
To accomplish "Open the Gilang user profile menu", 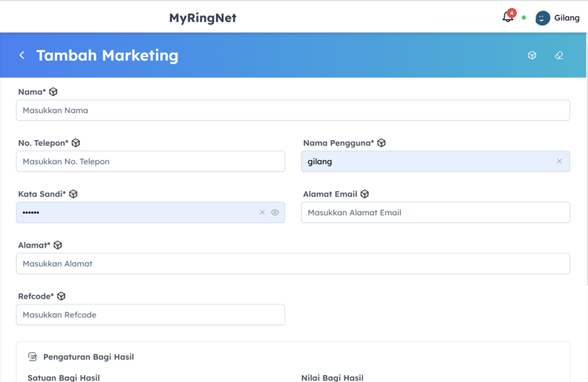I will [x=557, y=18].
